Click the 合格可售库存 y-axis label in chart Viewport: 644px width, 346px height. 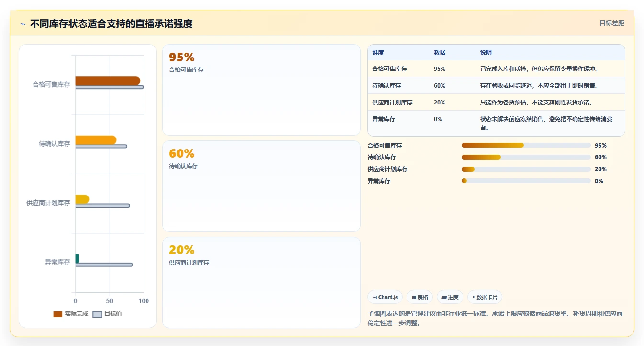tap(51, 84)
